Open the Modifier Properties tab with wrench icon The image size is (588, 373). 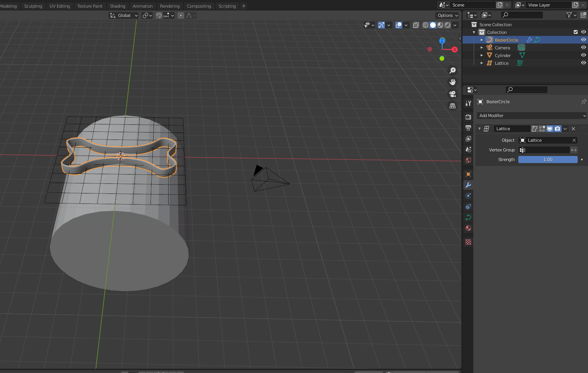[468, 185]
